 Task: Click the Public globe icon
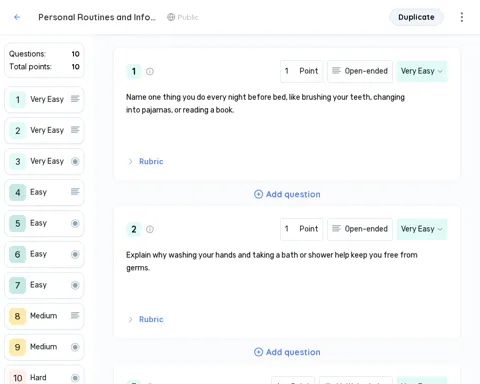(x=171, y=17)
